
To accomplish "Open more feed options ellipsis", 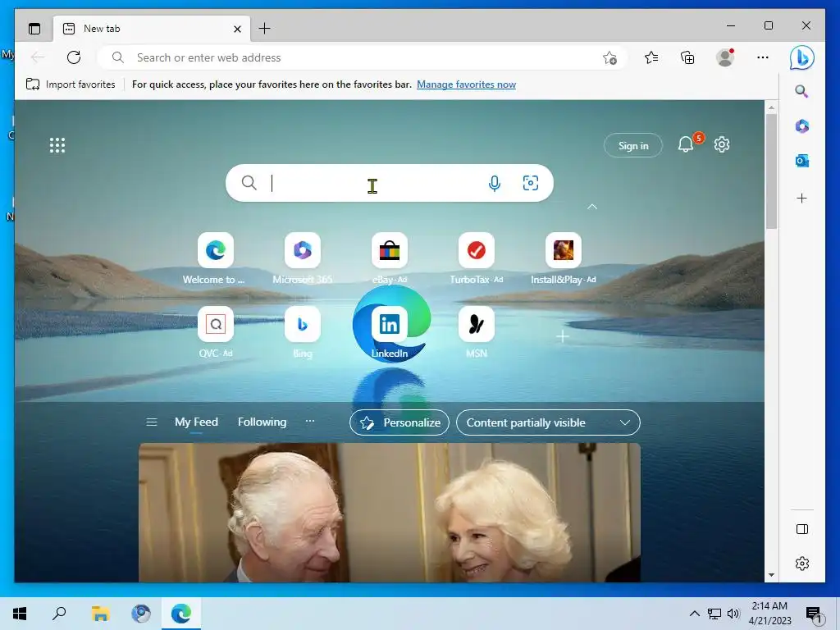I will tap(309, 422).
